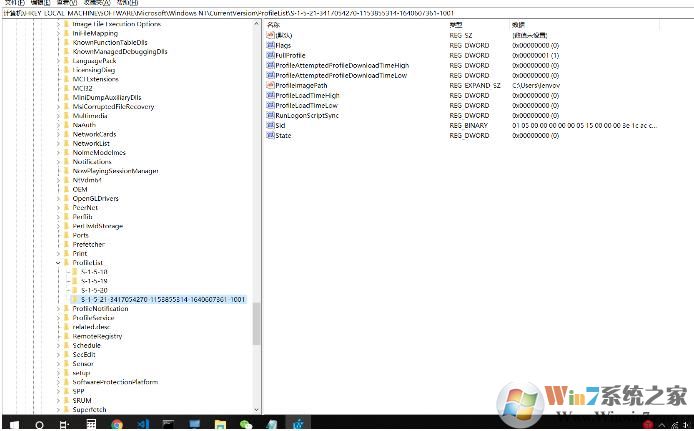Collapse the ProfileList registry key
The height and width of the screenshot is (431, 694).
click(x=59, y=263)
